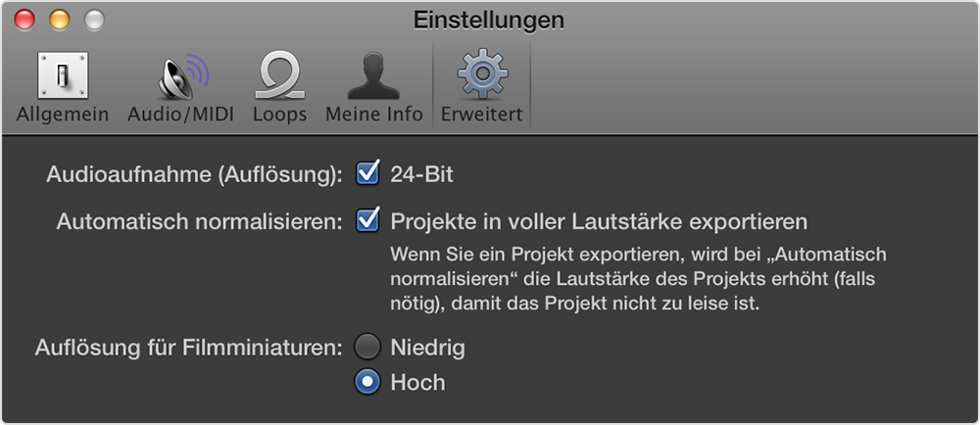Screen dimensions: 980x425
Task: Click the Allgemein light switch icon
Action: pos(63,76)
